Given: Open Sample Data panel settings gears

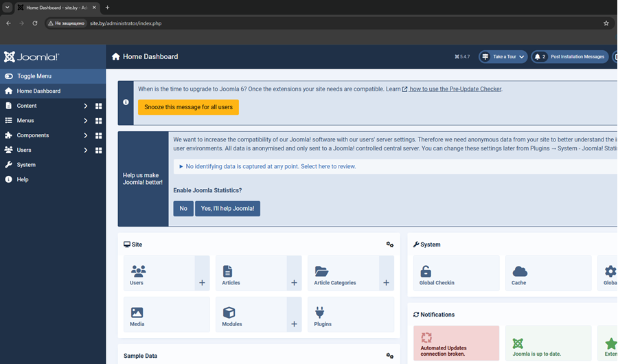Looking at the screenshot, I should tap(390, 356).
